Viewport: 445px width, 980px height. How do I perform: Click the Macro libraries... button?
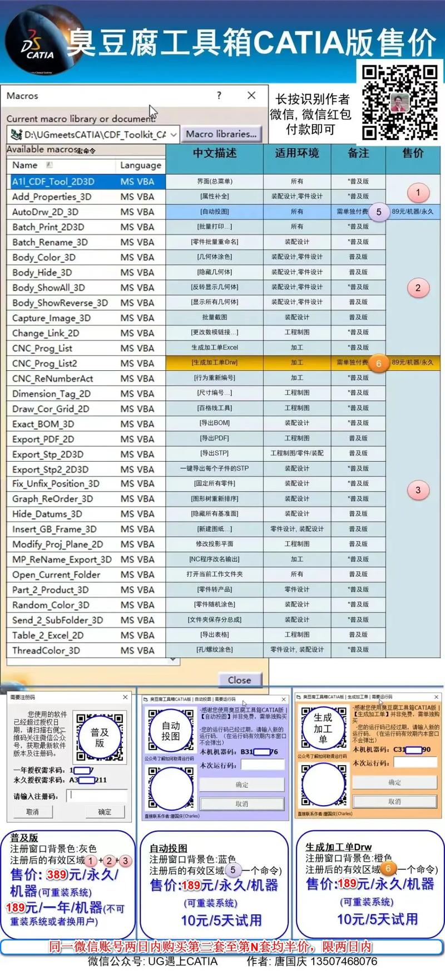point(221,134)
